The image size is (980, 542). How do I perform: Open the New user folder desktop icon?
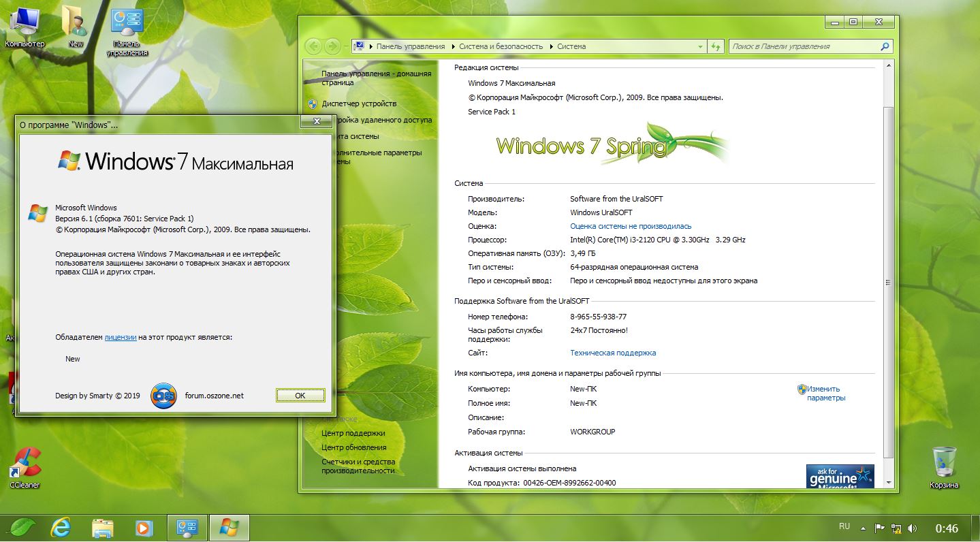[76, 27]
